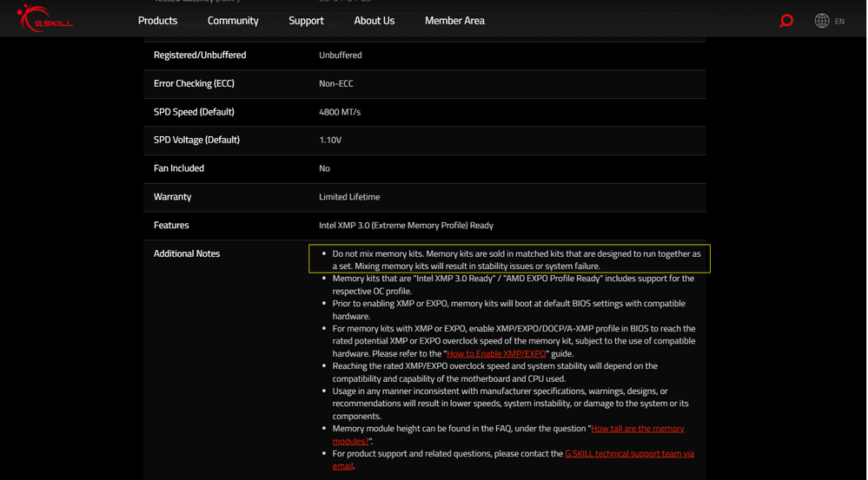Image resolution: width=868 pixels, height=480 pixels.
Task: Click the Features label
Action: coord(171,225)
